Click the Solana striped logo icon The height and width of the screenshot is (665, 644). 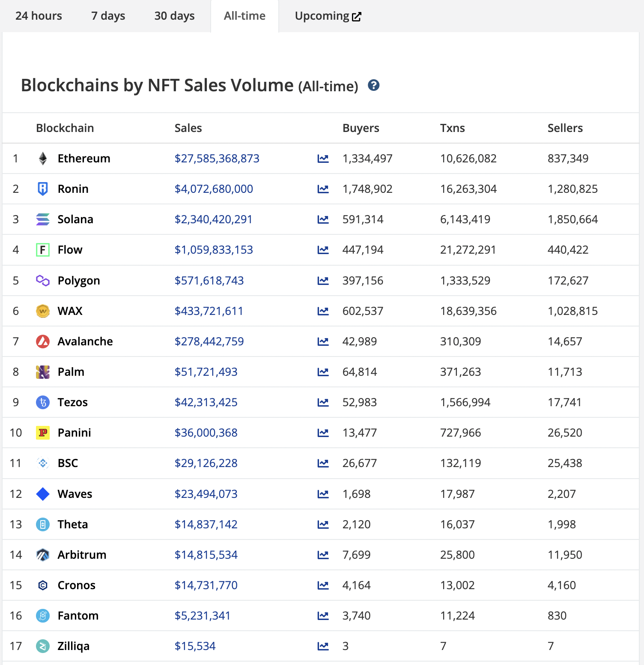[43, 219]
